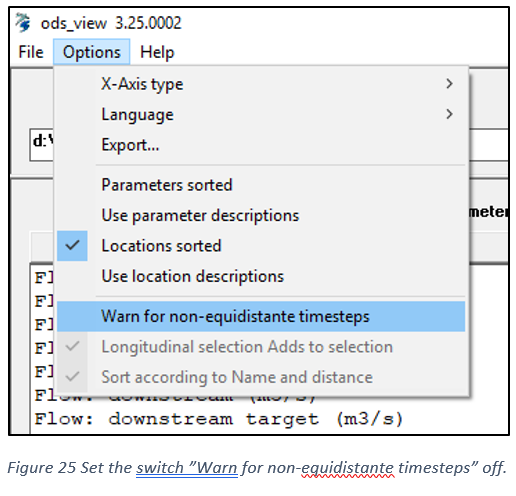Select Longitudinal selection Adds to selection
516x496 pixels.
261,347
